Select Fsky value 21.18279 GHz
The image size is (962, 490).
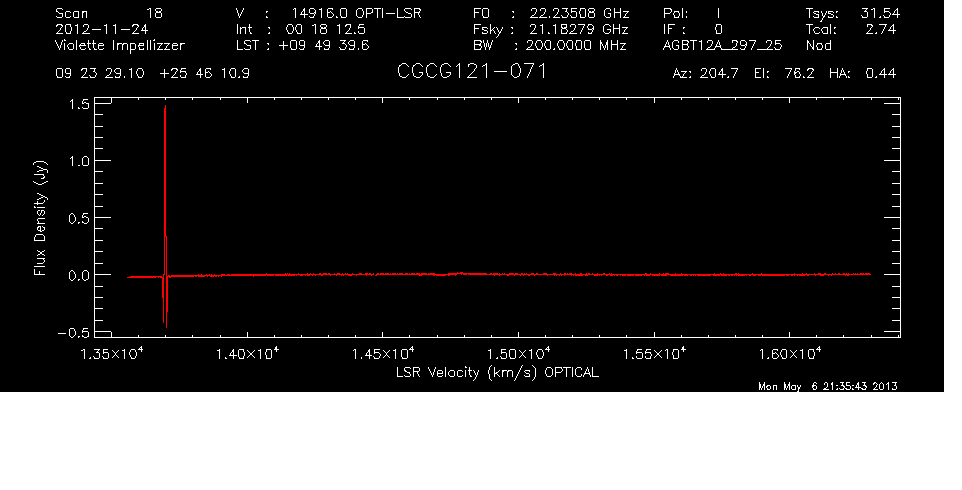[x=579, y=29]
